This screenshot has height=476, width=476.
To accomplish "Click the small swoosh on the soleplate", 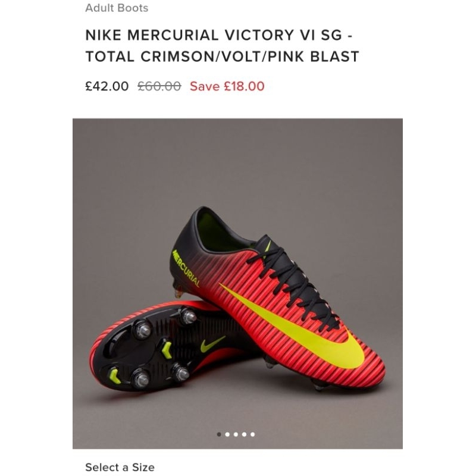I will pyautogui.click(x=213, y=343).
